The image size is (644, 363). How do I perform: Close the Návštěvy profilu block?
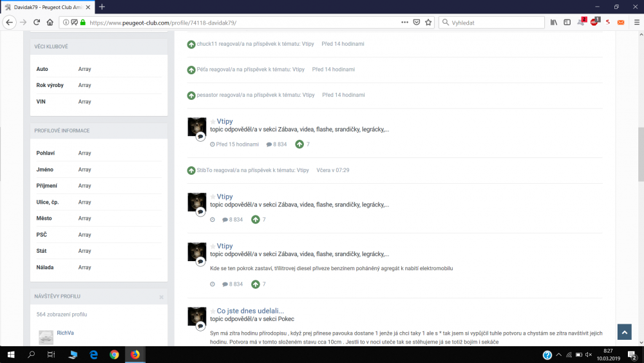pyautogui.click(x=162, y=297)
